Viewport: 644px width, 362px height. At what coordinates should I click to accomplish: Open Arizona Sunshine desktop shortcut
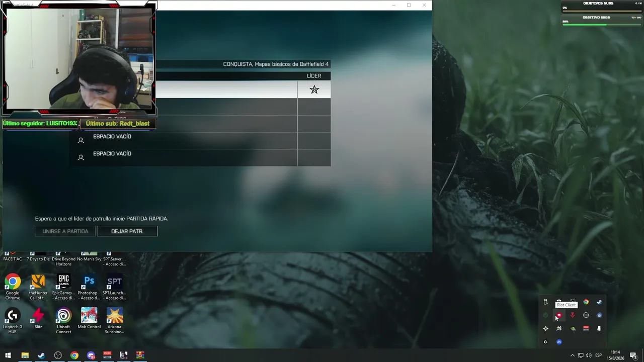pos(114,321)
